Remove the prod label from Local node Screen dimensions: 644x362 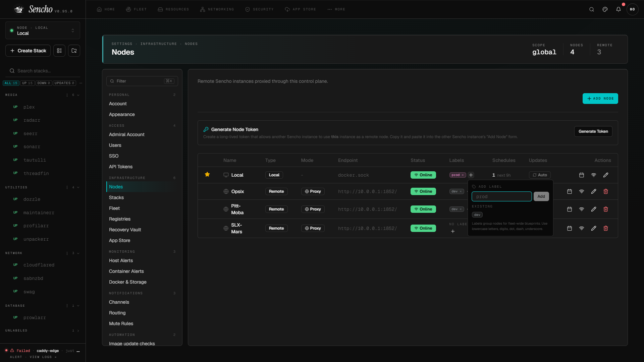(463, 175)
